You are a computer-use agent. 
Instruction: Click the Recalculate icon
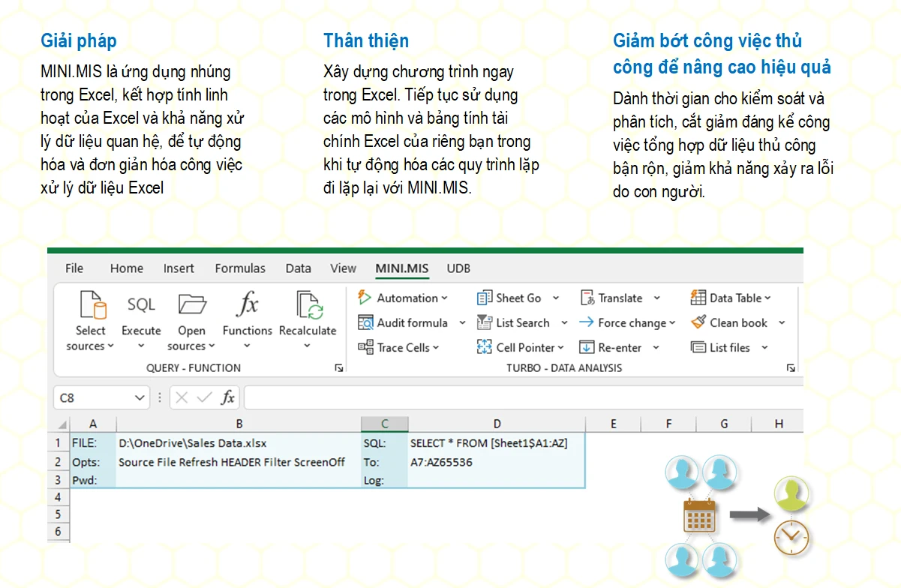308,305
